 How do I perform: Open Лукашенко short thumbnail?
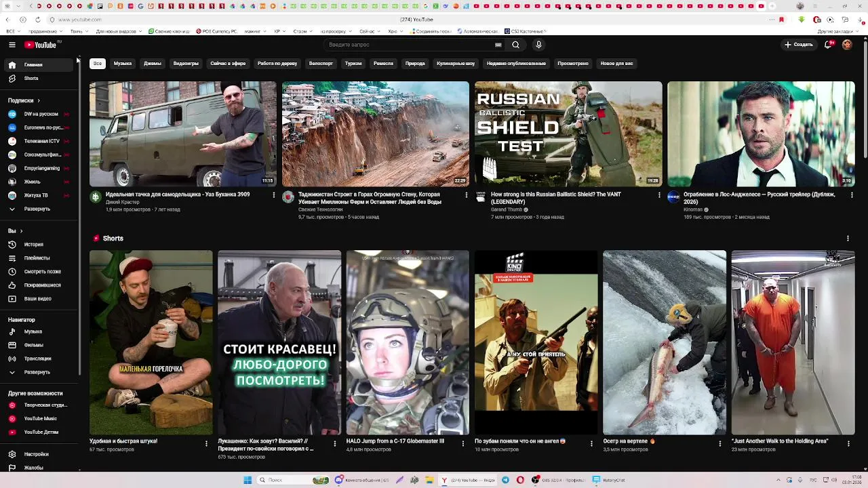(x=279, y=342)
